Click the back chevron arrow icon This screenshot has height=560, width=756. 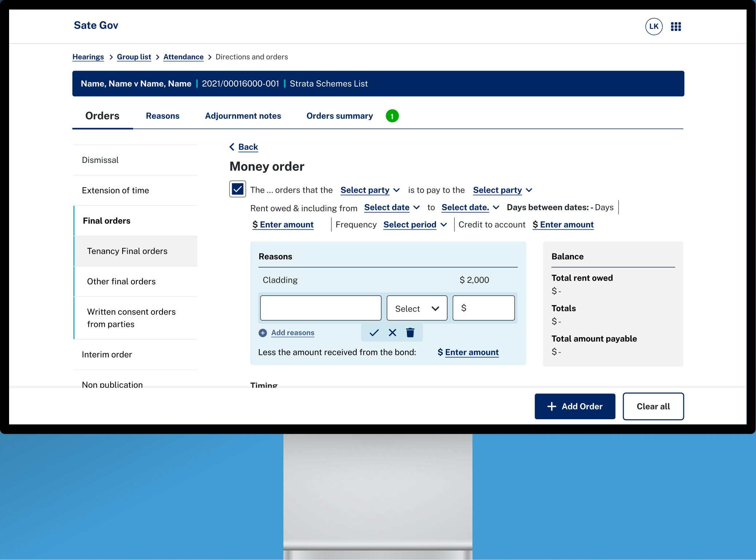coord(232,147)
